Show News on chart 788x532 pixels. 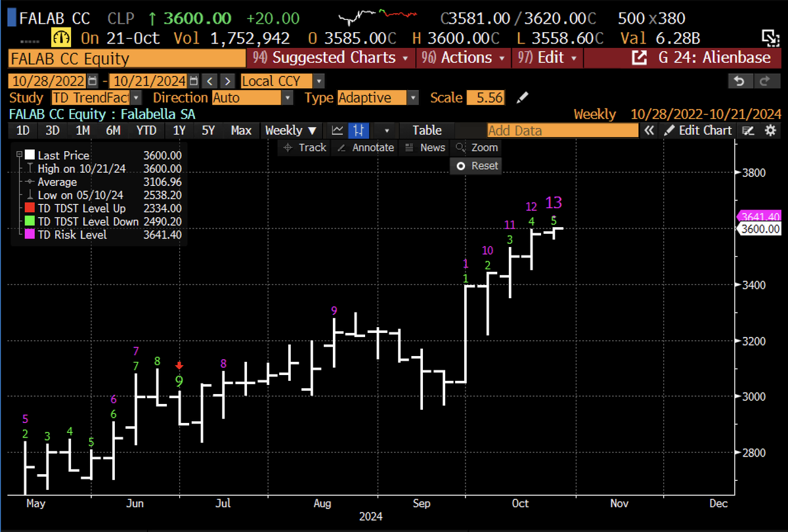pyautogui.click(x=425, y=148)
